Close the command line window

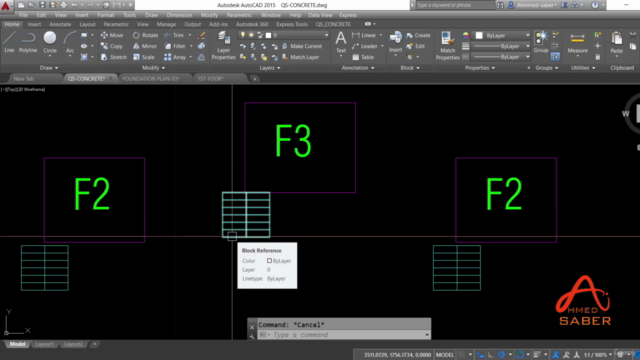point(252,327)
